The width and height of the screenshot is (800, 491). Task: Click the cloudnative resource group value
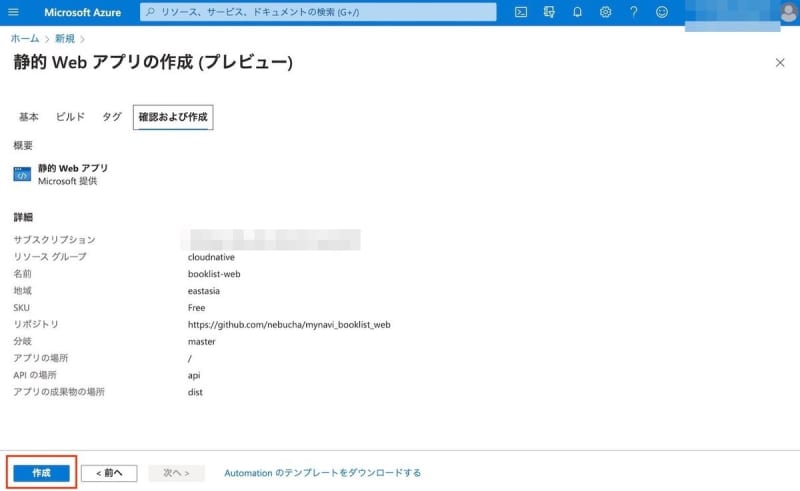pyautogui.click(x=211, y=257)
